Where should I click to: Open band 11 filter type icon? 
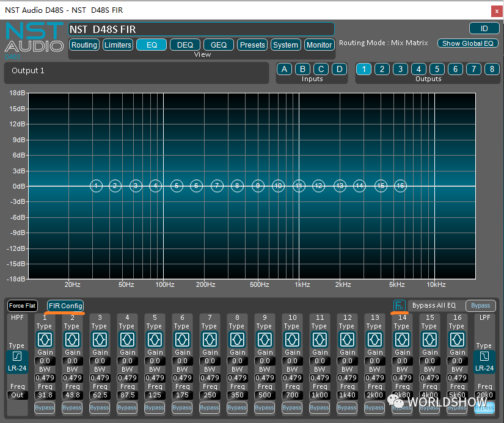click(x=320, y=339)
